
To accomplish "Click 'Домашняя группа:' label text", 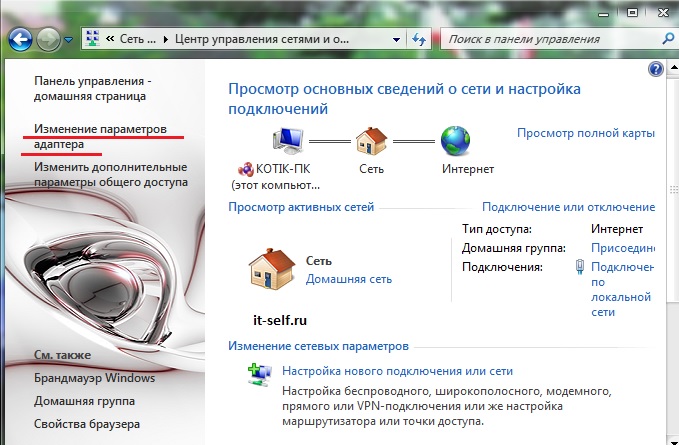I will coord(514,248).
